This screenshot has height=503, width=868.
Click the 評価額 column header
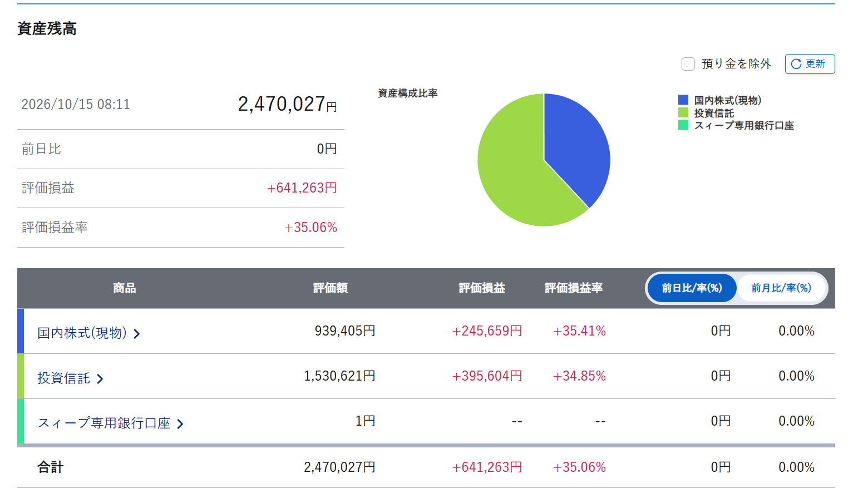click(x=331, y=288)
